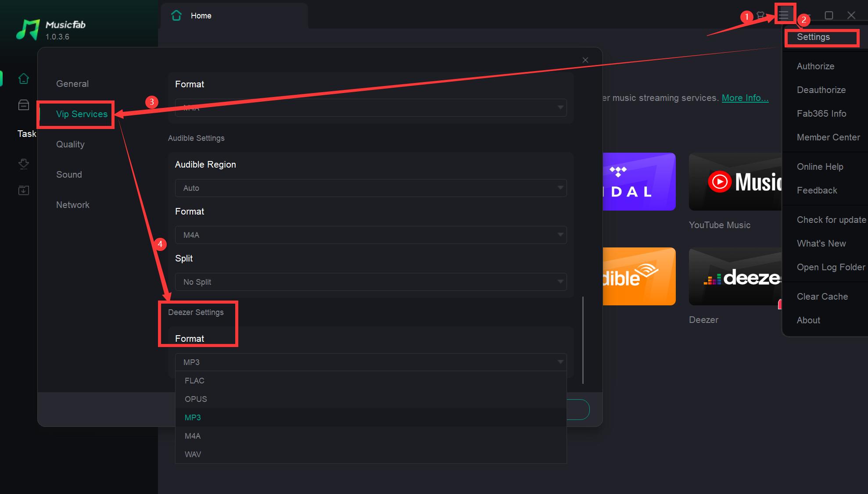Choose WAV from the format list
This screenshot has width=868, height=494.
[371, 455]
